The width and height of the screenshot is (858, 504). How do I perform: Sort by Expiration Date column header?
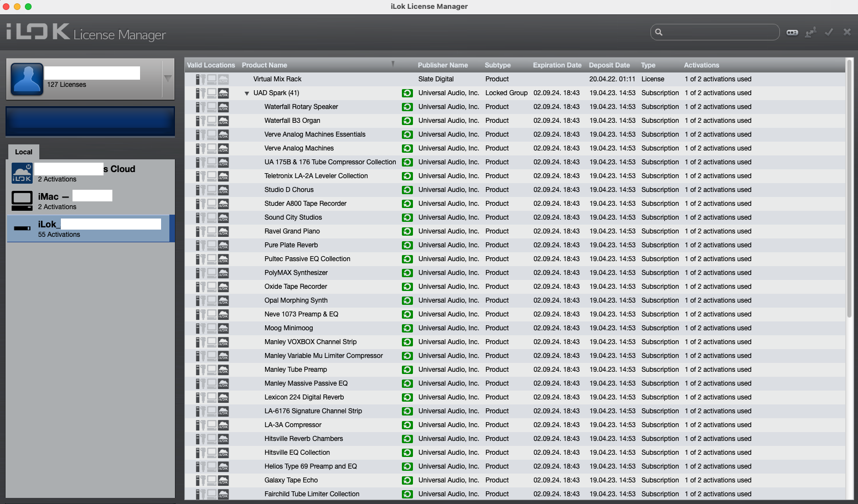tap(557, 65)
